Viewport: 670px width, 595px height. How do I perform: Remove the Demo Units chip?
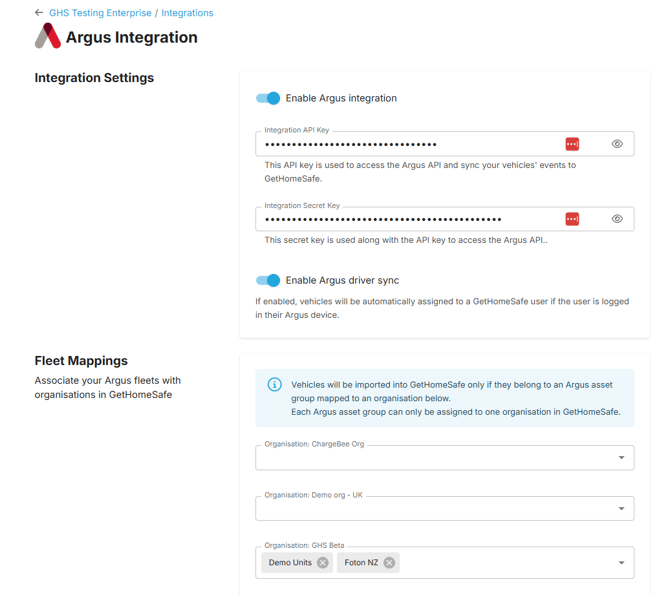(322, 563)
